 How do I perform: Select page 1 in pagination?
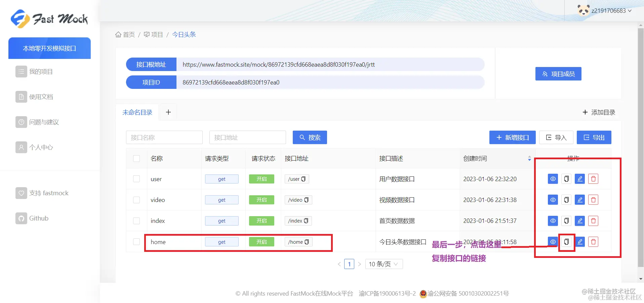[x=349, y=264]
